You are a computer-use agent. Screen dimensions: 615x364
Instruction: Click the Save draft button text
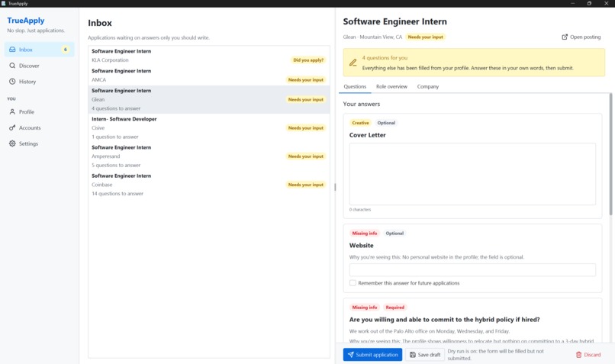point(429,355)
